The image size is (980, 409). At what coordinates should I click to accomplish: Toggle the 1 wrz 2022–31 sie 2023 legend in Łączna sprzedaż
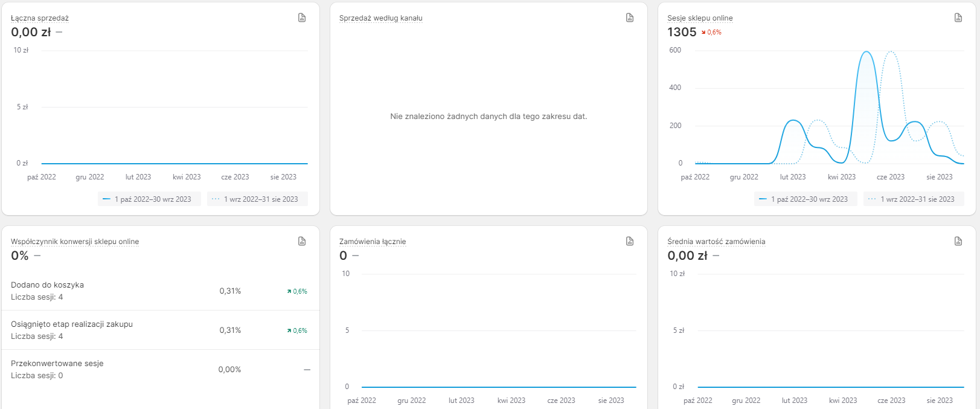pos(257,199)
